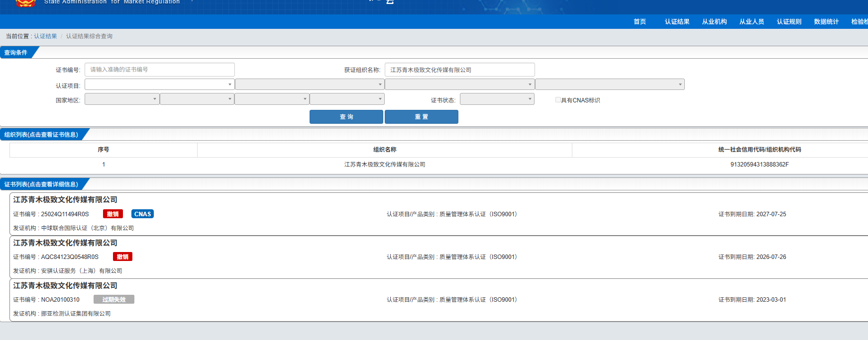The image size is (868, 340).
Task: Open the third 认证项目 dropdown
Action: tap(459, 85)
